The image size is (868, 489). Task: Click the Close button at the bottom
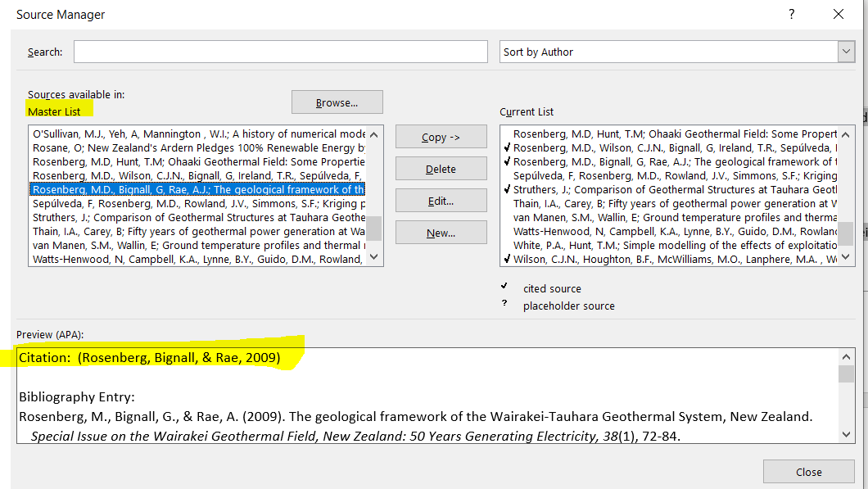coord(809,472)
